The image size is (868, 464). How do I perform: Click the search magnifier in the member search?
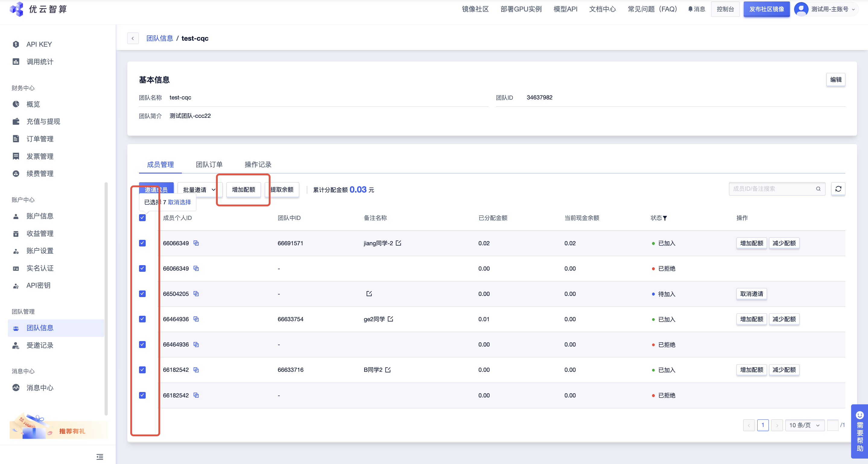tap(818, 189)
